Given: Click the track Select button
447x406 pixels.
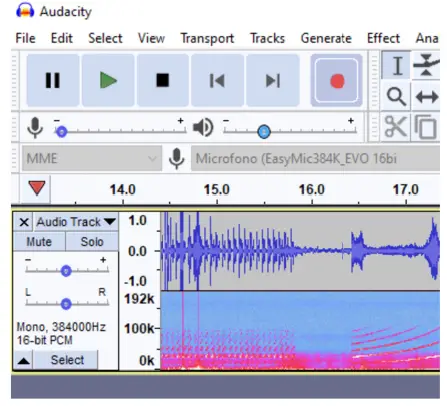Looking at the screenshot, I should point(67,360).
